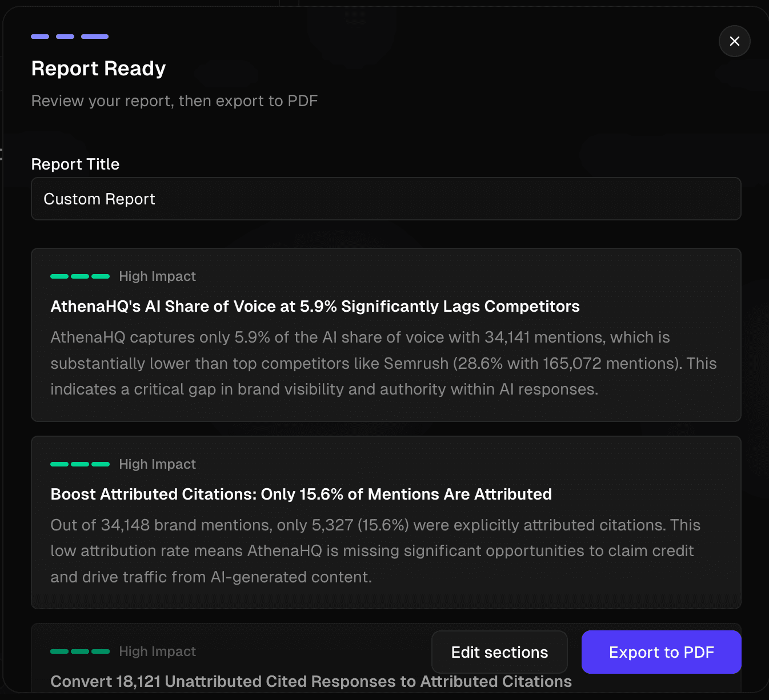Click the first purple step indicator segment
The width and height of the screenshot is (769, 700).
[40, 37]
